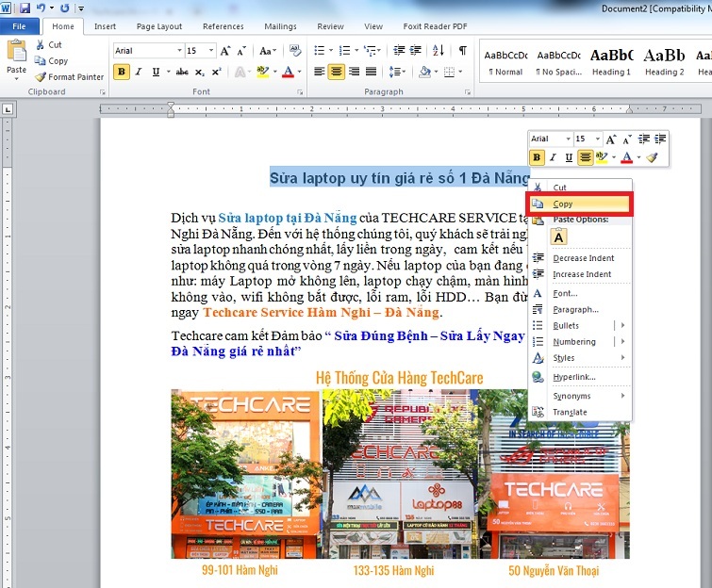Toggle Align Left in the ribbon

coord(320,72)
